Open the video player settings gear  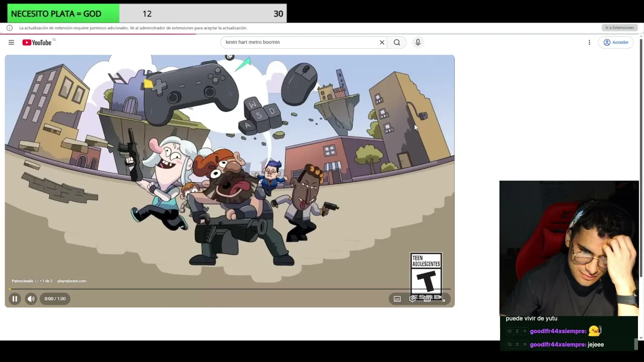coord(412,299)
